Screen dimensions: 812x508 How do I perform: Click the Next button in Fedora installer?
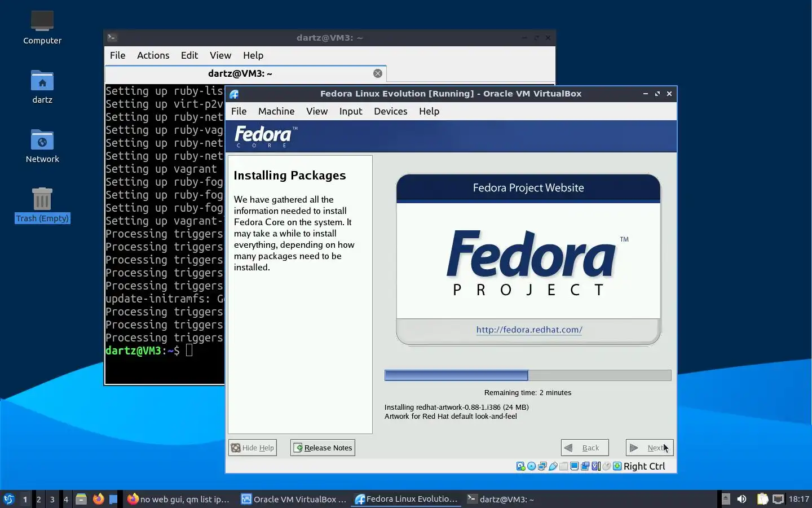click(x=650, y=448)
